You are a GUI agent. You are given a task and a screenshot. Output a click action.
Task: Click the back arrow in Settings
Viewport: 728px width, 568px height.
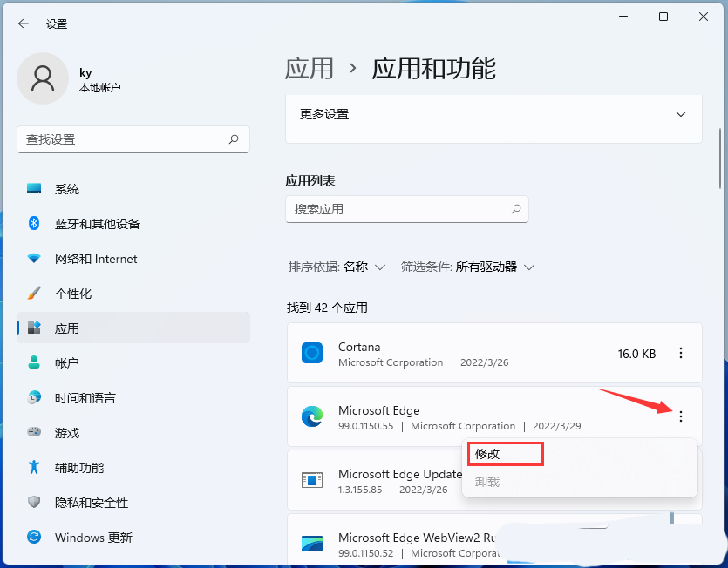24,24
